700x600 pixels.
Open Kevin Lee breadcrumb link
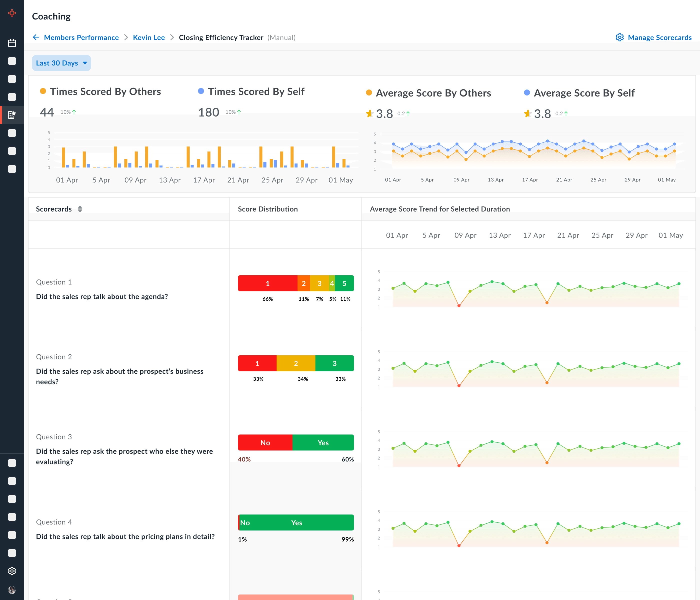[x=149, y=37]
